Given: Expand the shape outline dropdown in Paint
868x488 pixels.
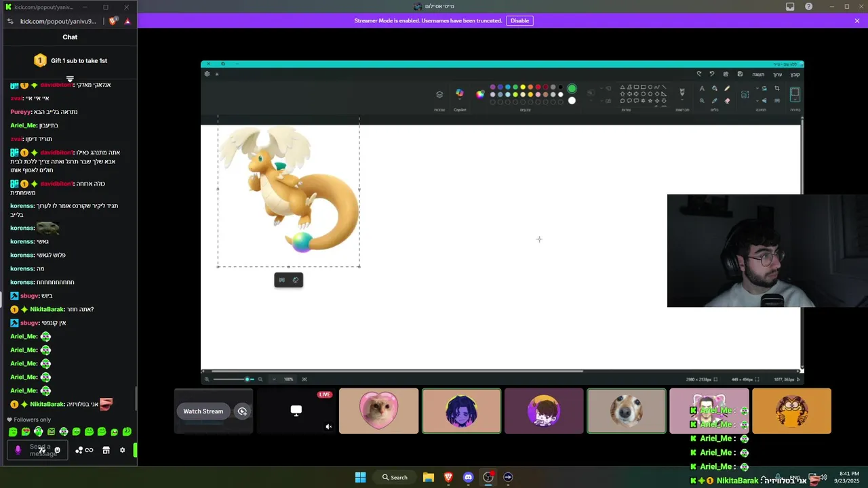Looking at the screenshot, I should [601, 88].
